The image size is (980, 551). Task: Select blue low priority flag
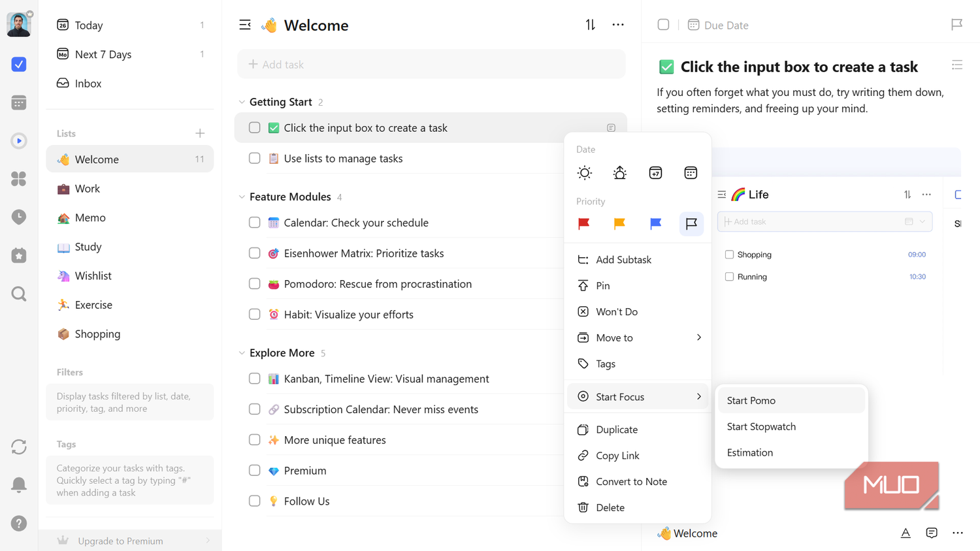(x=655, y=224)
